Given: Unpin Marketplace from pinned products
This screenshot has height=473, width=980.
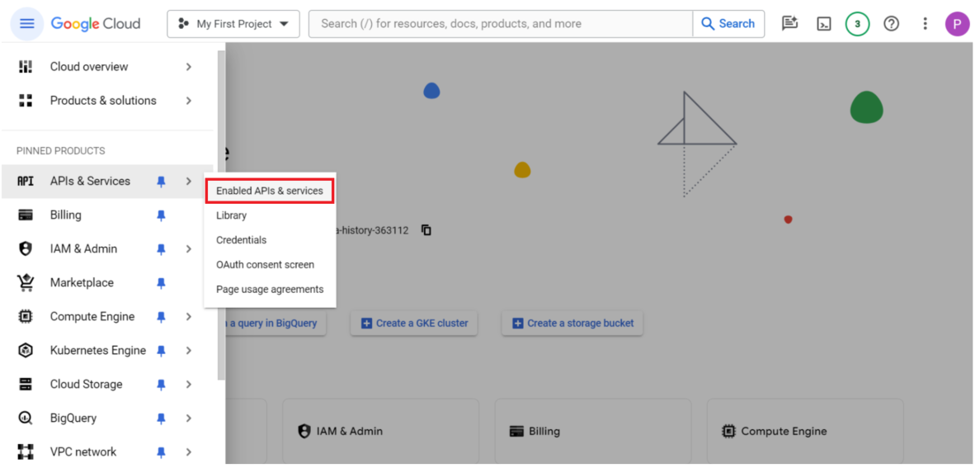Looking at the screenshot, I should tap(161, 283).
